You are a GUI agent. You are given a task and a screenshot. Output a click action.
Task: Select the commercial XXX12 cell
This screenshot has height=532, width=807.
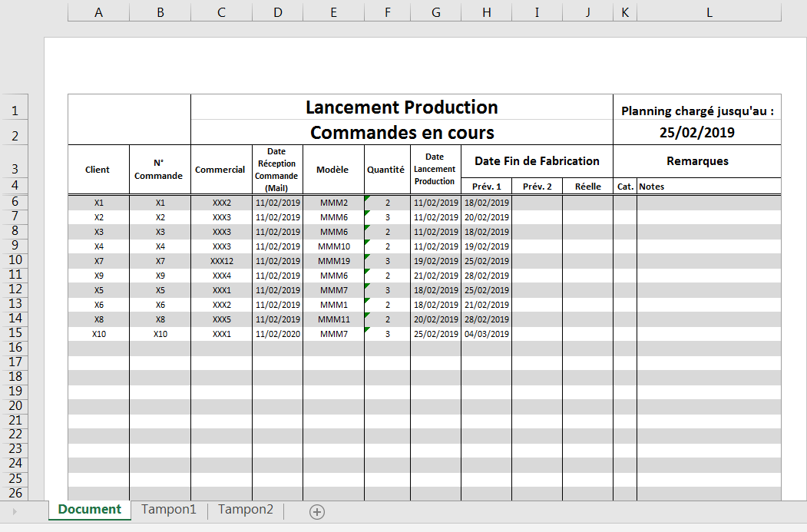(x=221, y=260)
